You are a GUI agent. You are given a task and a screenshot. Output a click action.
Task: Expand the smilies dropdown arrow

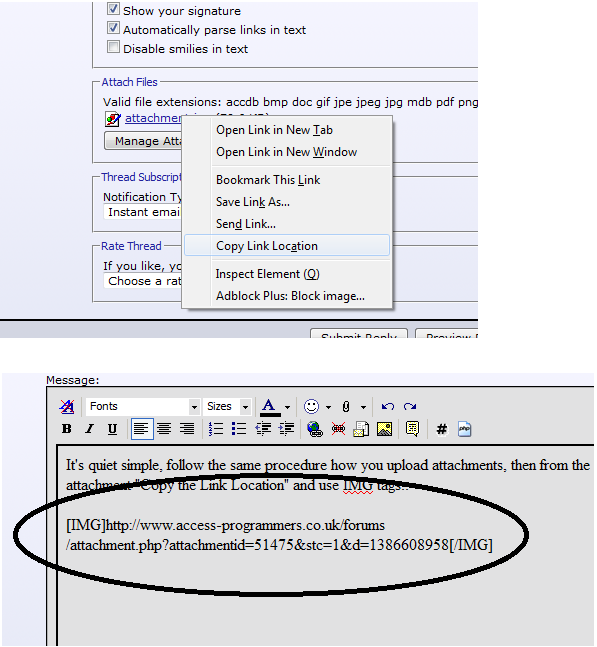[328, 407]
